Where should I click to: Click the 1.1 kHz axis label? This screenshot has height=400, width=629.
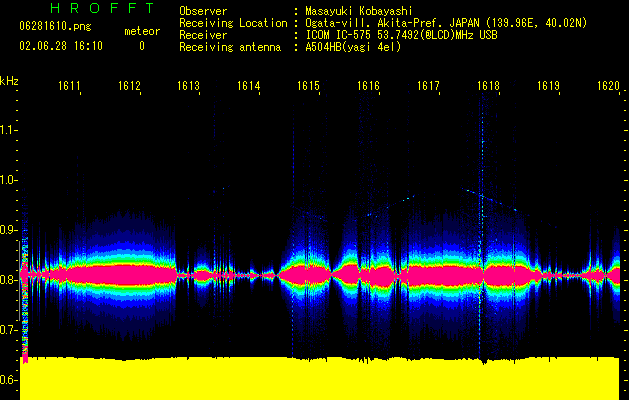(x=7, y=130)
